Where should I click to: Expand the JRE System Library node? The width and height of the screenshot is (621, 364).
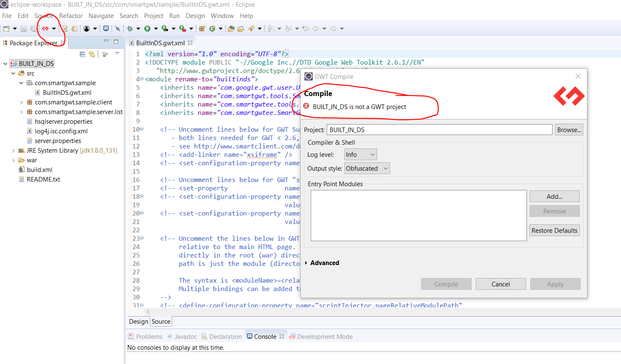tap(13, 151)
